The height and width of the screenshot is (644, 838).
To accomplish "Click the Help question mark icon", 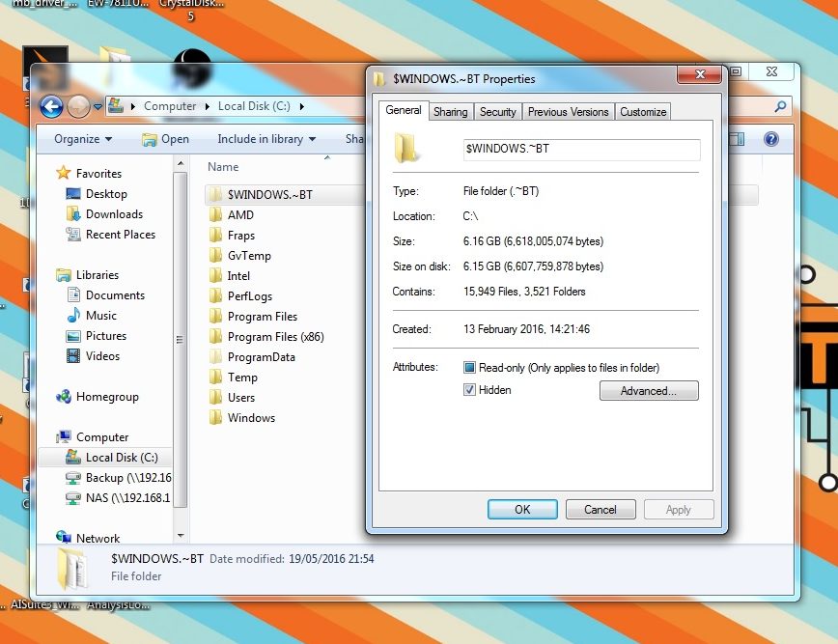I will [x=770, y=139].
